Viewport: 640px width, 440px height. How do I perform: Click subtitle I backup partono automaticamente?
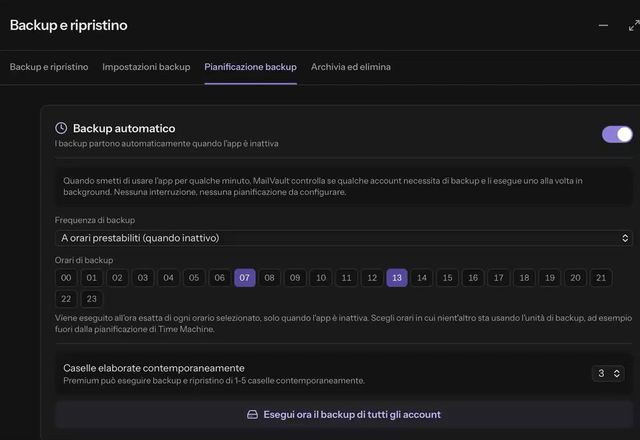tap(167, 143)
